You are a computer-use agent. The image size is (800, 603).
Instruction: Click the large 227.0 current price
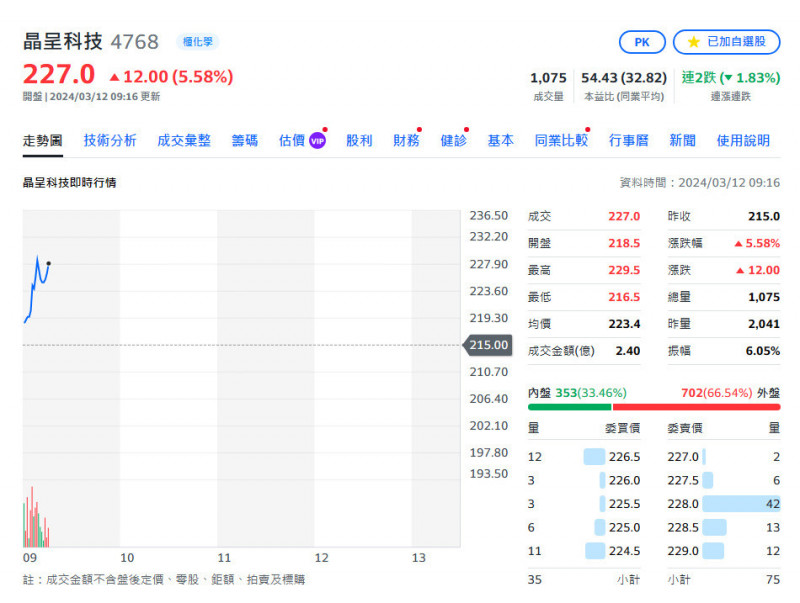(59, 74)
